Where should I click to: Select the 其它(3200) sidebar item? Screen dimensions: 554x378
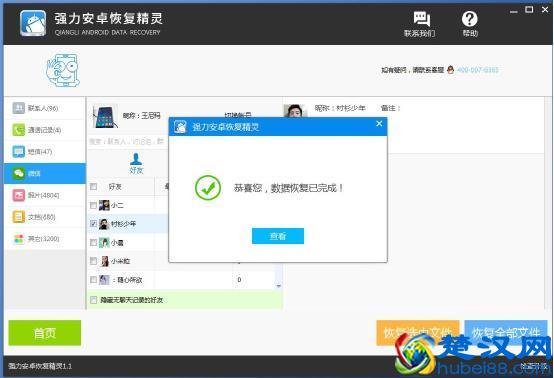[45, 239]
